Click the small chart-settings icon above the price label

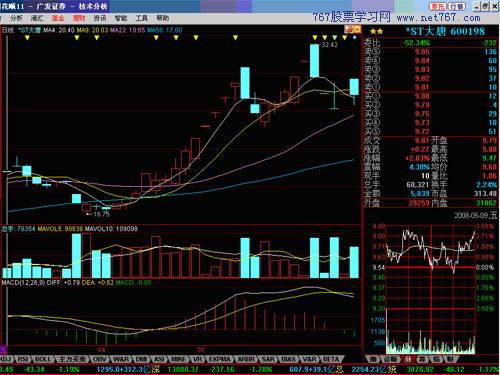(x=353, y=30)
